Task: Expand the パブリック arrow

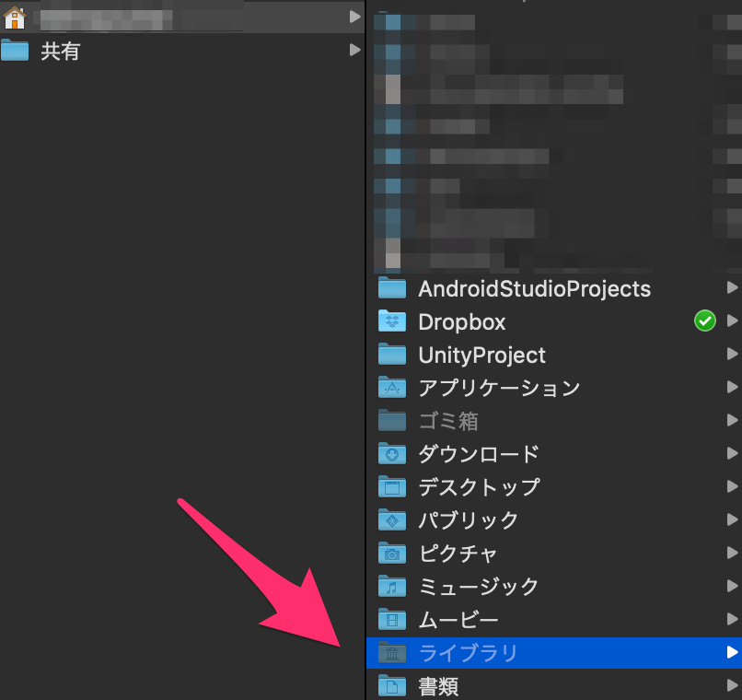Action: pyautogui.click(x=732, y=519)
